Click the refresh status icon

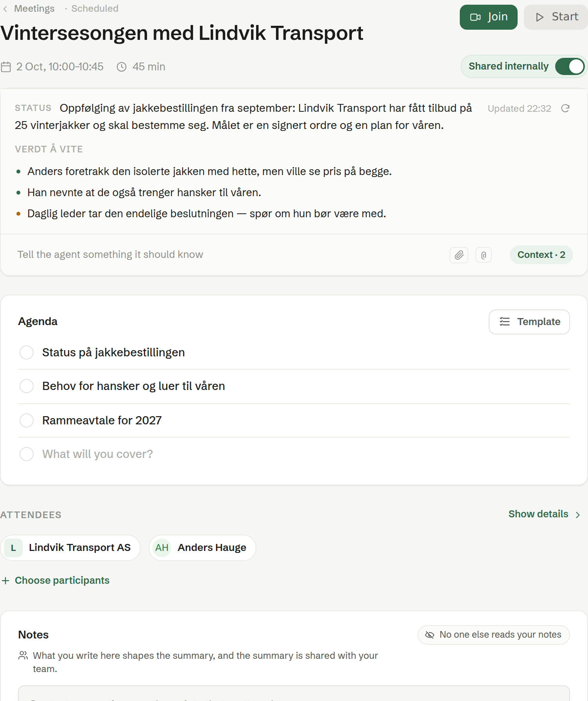[x=565, y=108]
